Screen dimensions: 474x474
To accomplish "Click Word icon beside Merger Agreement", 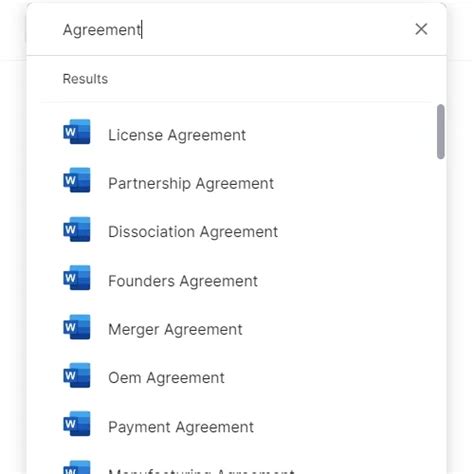I will [x=77, y=327].
